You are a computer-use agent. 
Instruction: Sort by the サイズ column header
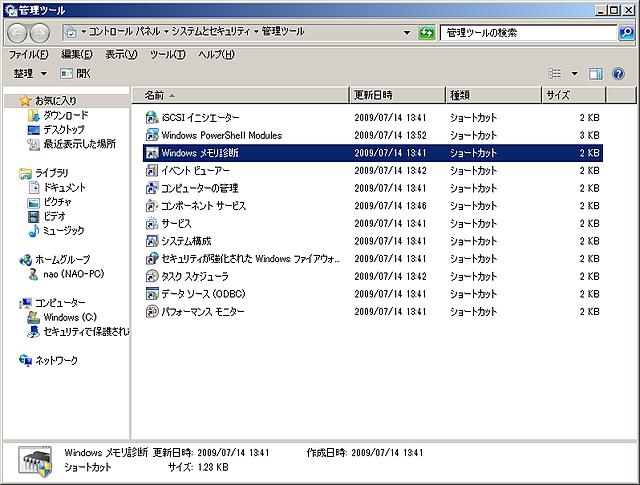tap(574, 96)
